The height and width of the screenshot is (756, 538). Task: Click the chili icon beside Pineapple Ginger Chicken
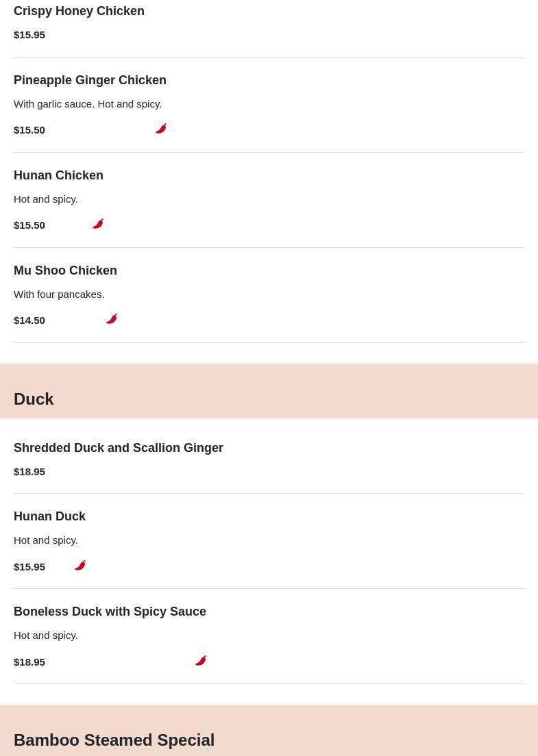[x=161, y=129]
